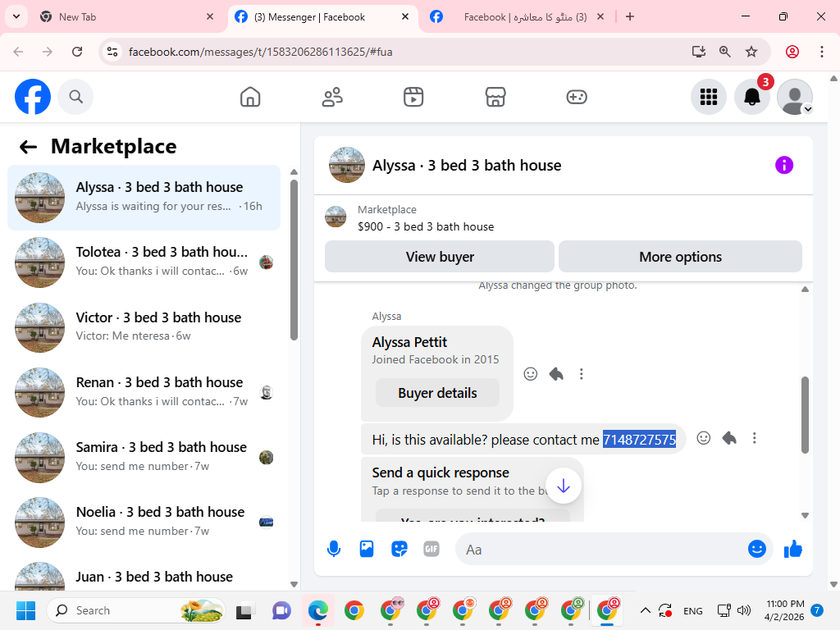Reload the page
The height and width of the screenshot is (630, 840).
[x=77, y=52]
